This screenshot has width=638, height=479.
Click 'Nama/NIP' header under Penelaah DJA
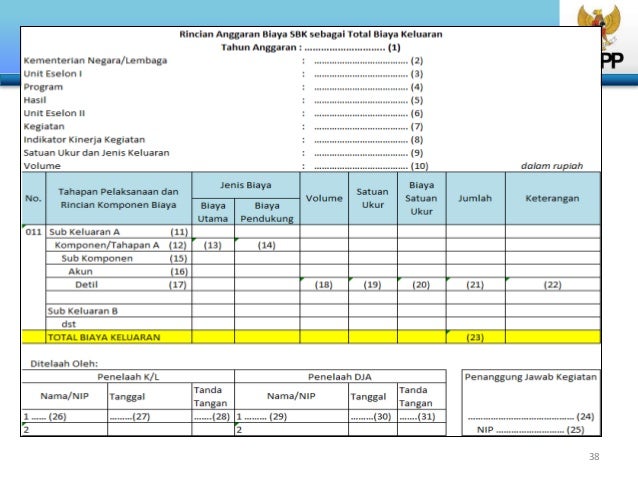click(291, 396)
